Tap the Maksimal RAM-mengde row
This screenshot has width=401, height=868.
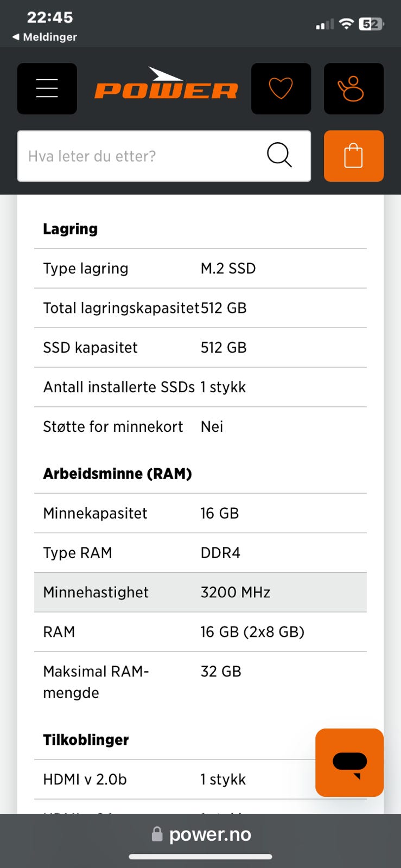click(200, 682)
